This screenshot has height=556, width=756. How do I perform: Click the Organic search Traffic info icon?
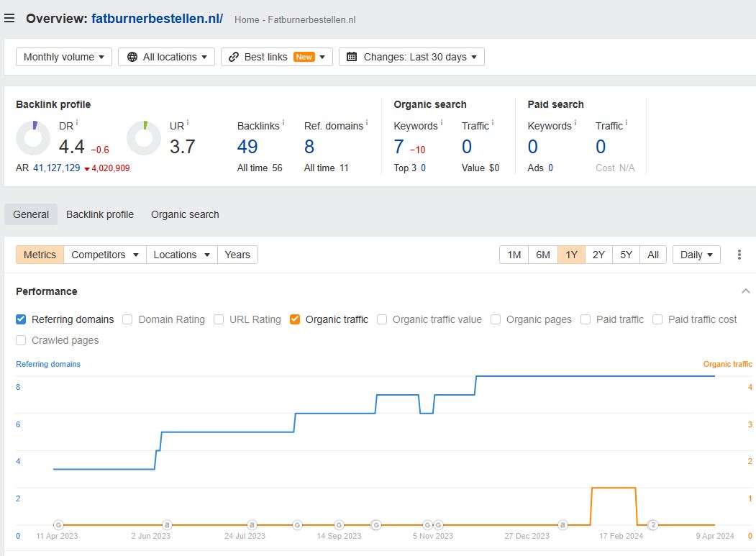(x=492, y=123)
